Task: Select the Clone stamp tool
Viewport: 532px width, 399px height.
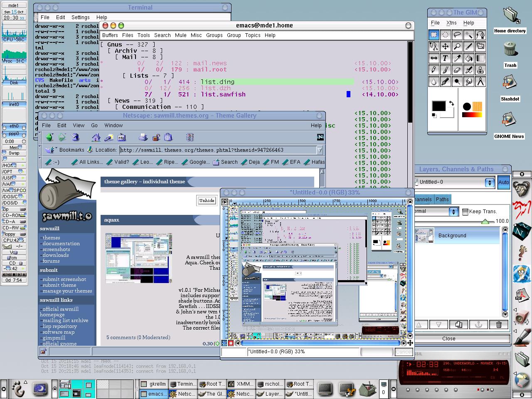Action: (x=480, y=70)
